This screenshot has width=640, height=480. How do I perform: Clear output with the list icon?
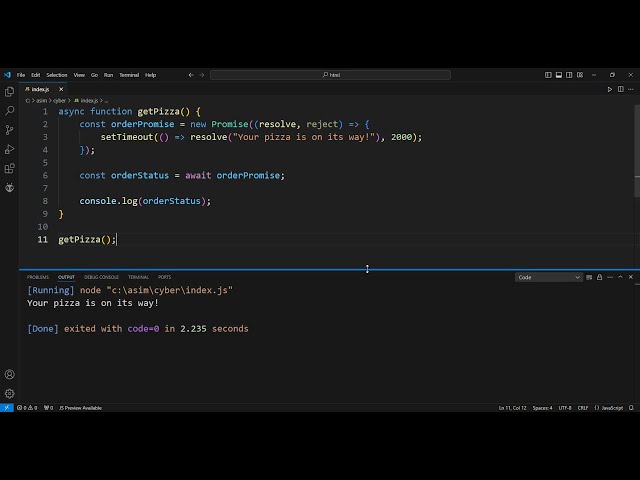click(589, 277)
